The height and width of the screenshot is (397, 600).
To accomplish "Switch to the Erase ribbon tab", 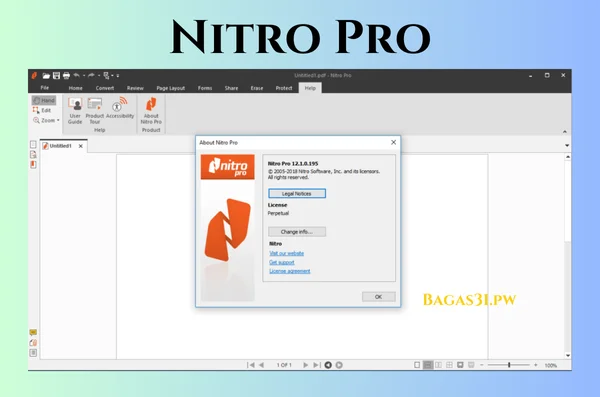I will click(x=257, y=88).
